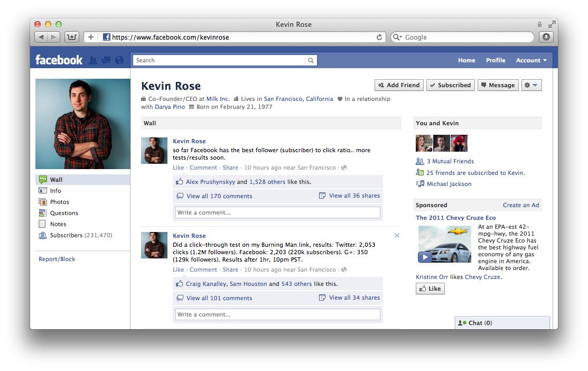588x371 pixels.
Task: Open 1,528 others likes link
Action: pyautogui.click(x=267, y=182)
